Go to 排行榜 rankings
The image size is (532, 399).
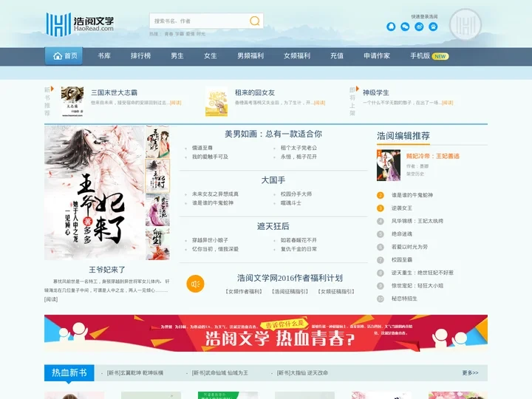pos(141,56)
